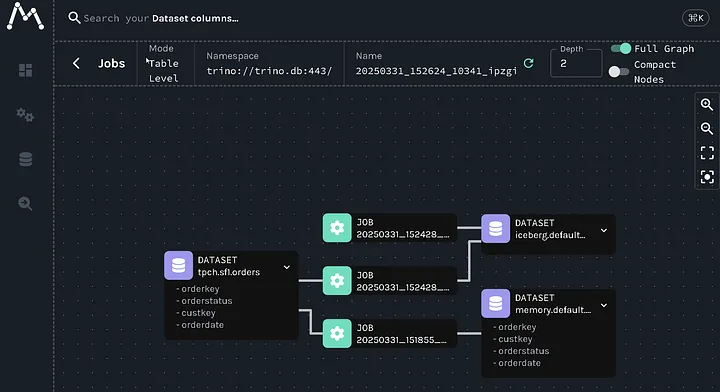Click the search Dataset columns field
The width and height of the screenshot is (720, 392).
pos(161,18)
